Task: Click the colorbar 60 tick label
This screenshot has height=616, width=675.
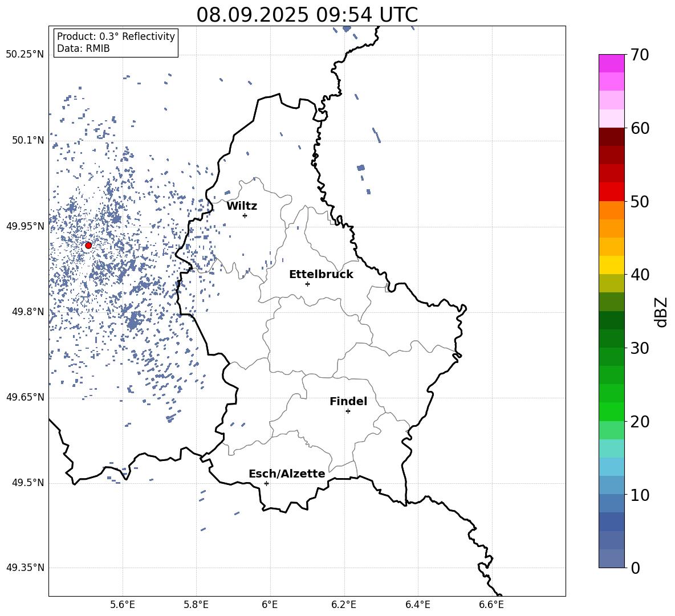Action: pyautogui.click(x=640, y=128)
